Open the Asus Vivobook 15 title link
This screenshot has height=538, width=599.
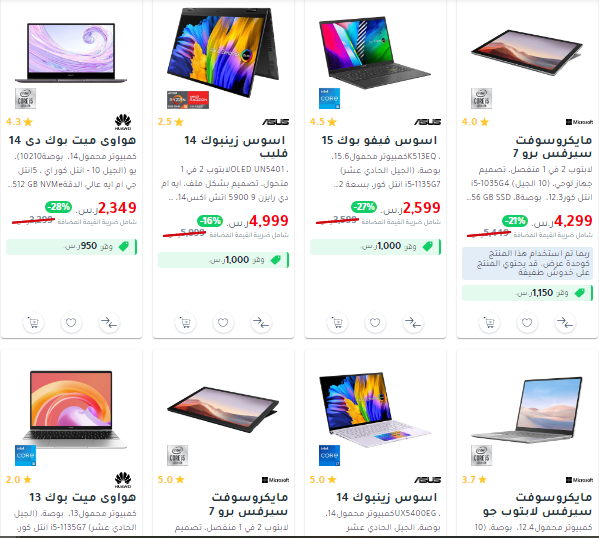click(x=379, y=140)
